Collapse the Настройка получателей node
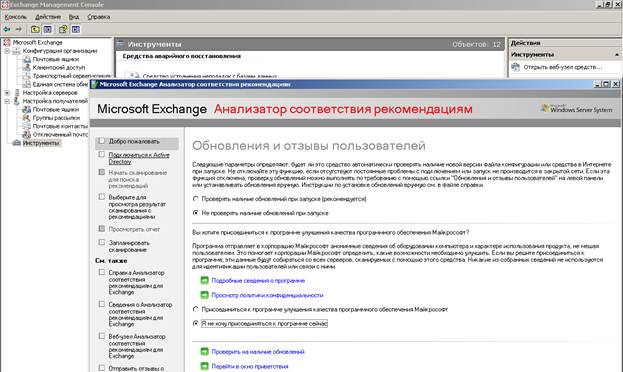 tap(7, 101)
